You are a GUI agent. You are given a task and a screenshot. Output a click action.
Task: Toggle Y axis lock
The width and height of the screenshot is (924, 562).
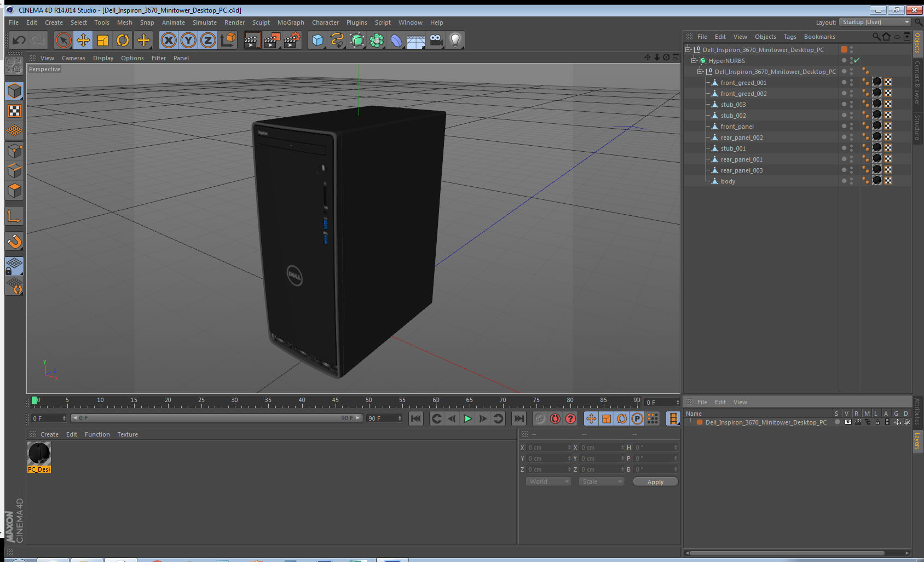coord(188,40)
